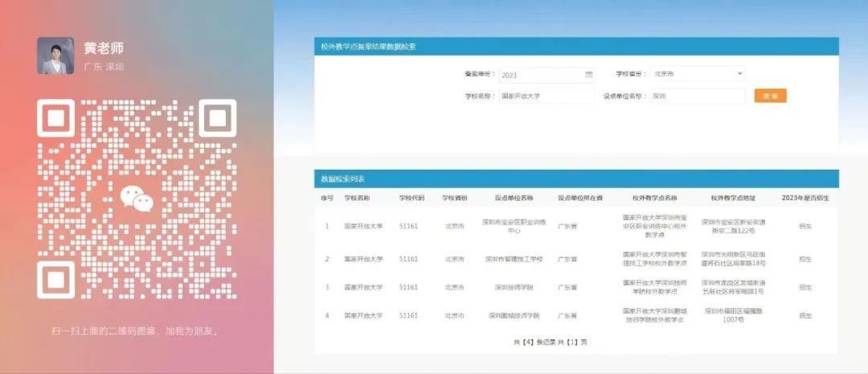This screenshot has height=374, width=868.
Task: Click address cell ending 新安二路122号
Action: [733, 226]
